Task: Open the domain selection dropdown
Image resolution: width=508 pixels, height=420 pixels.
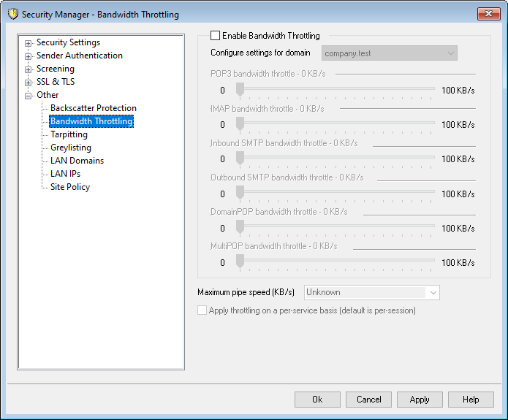Action: pos(390,53)
